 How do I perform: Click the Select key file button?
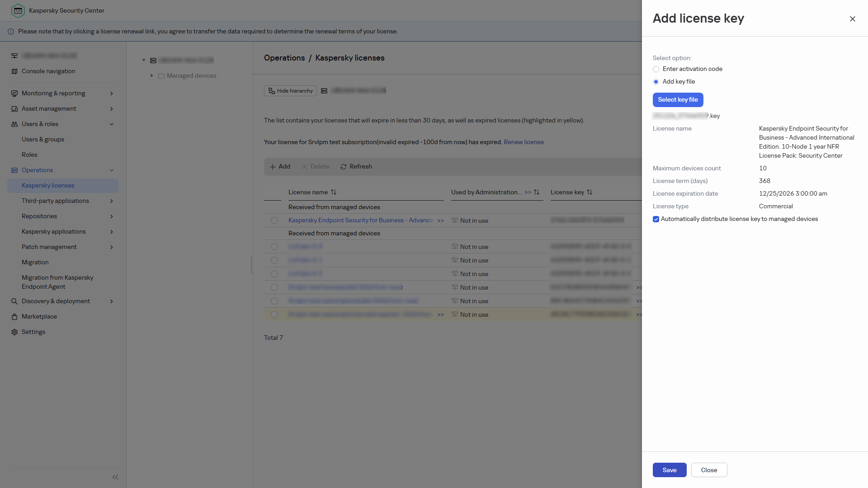point(678,100)
